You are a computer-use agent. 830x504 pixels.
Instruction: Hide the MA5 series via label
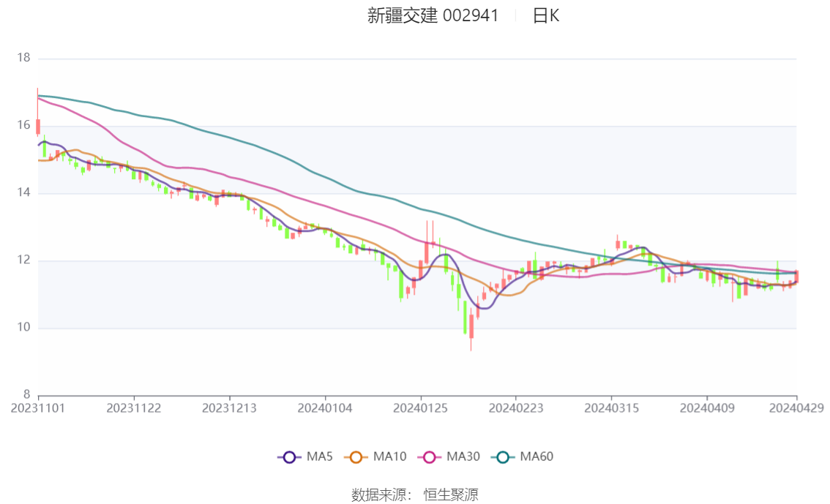coord(320,456)
